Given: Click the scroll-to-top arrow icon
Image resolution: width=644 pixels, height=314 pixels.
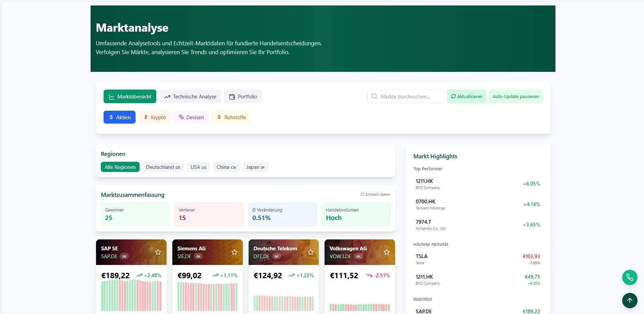Looking at the screenshot, I should pyautogui.click(x=629, y=300).
